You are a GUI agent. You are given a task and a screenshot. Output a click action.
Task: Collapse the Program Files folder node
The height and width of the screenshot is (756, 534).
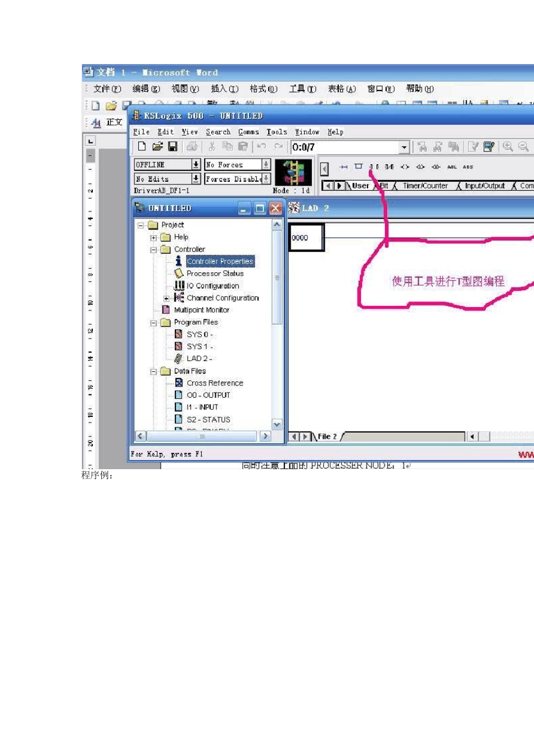coord(153,323)
